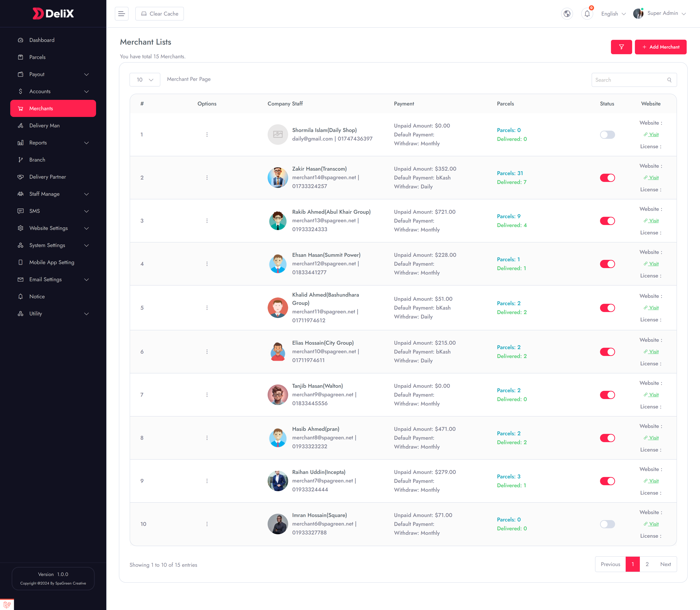Open the English language dropdown
The image size is (700, 610).
coord(613,14)
